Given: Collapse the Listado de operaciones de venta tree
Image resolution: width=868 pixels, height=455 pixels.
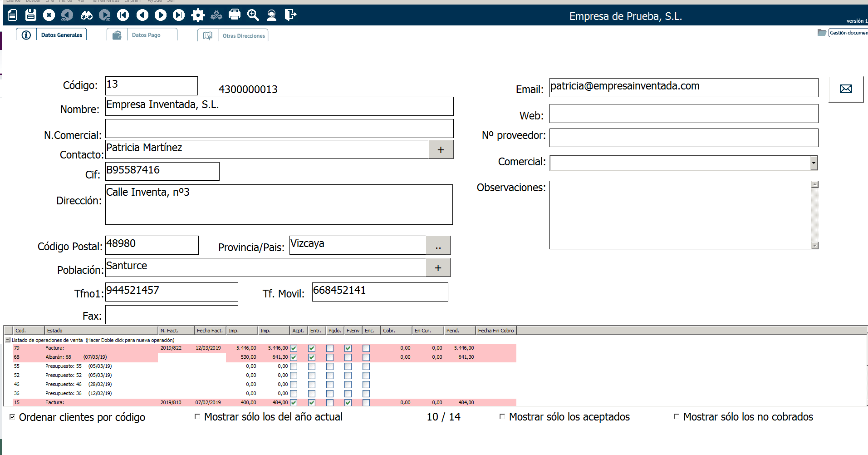Looking at the screenshot, I should click(8, 340).
